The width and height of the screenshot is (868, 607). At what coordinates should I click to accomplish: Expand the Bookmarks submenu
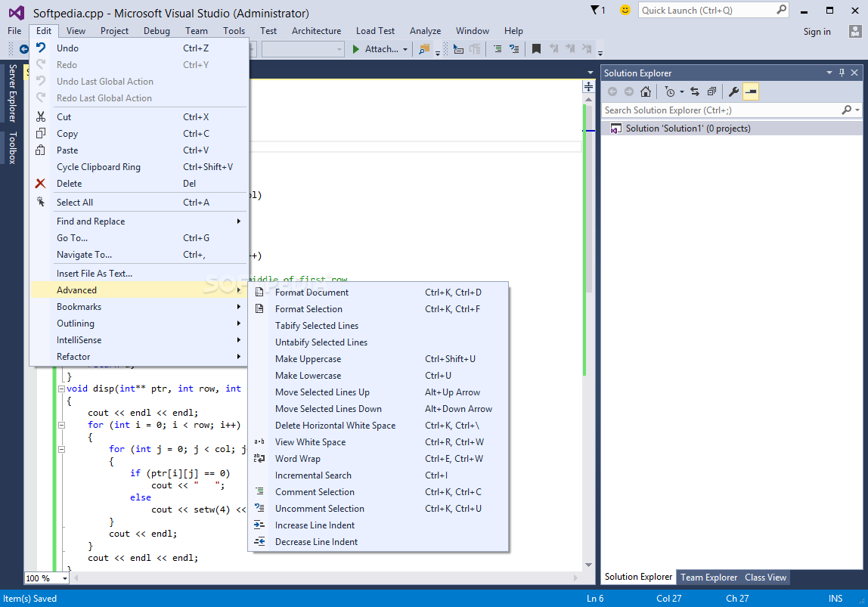(x=139, y=307)
